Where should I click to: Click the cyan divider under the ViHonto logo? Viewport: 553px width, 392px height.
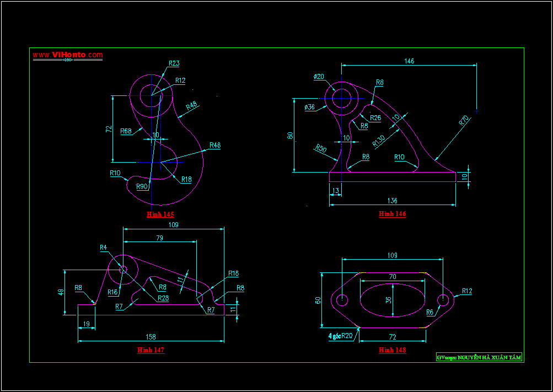67,61
